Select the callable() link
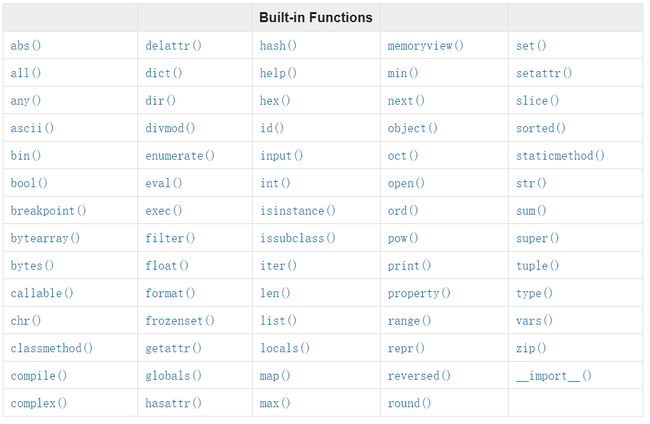The image size is (650, 424). [x=42, y=293]
